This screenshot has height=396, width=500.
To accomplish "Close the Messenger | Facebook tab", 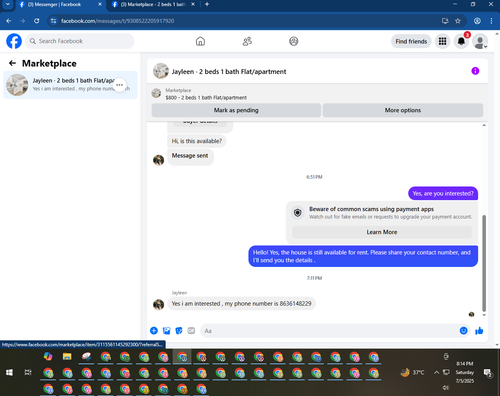I will pos(100,4).
